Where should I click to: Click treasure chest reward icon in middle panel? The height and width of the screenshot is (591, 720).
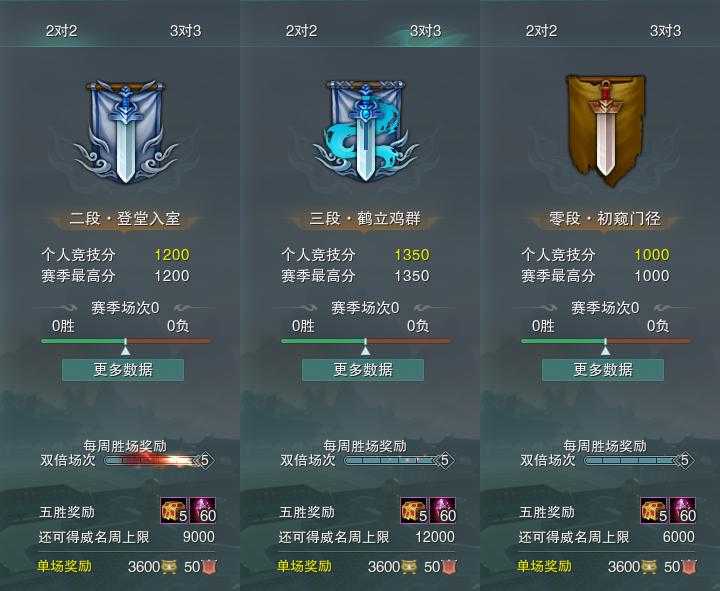pyautogui.click(x=414, y=510)
